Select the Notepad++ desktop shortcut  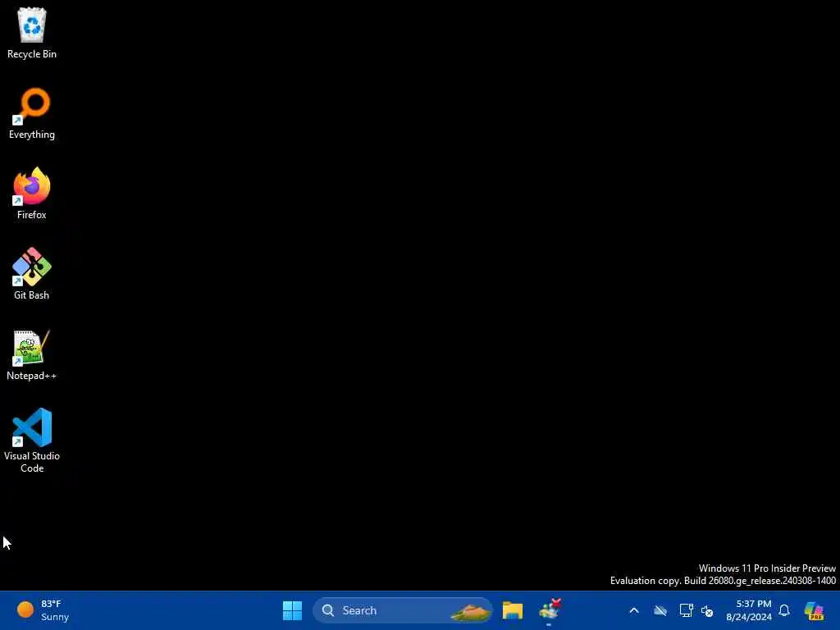coord(32,354)
